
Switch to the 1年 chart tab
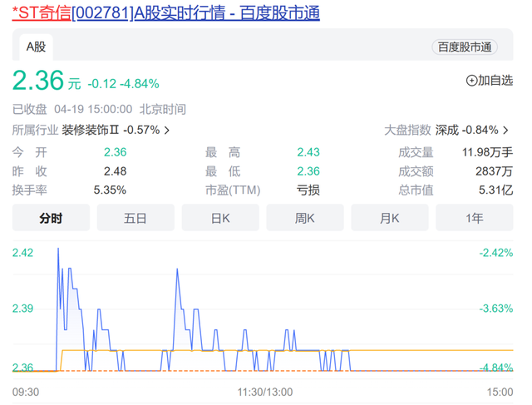(475, 218)
